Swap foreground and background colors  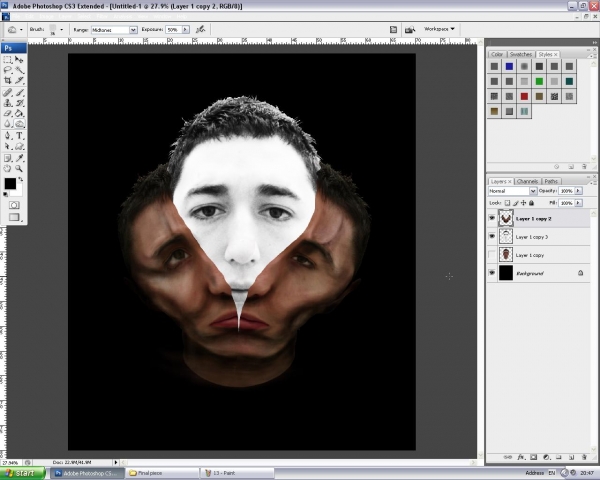point(21,179)
